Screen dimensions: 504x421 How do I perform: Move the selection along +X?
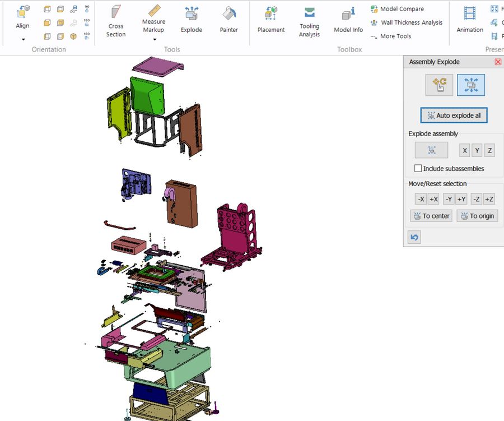click(433, 199)
